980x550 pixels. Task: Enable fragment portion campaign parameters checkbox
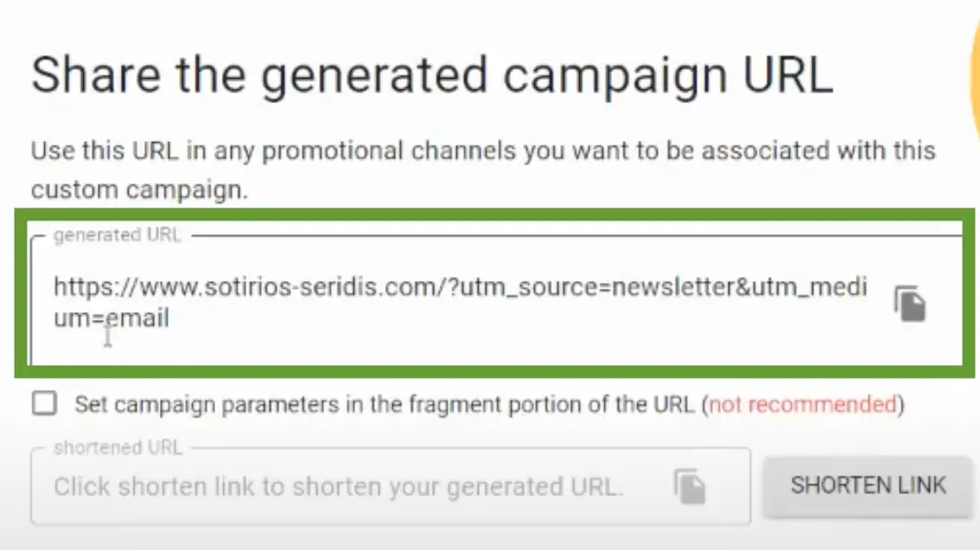tap(44, 404)
